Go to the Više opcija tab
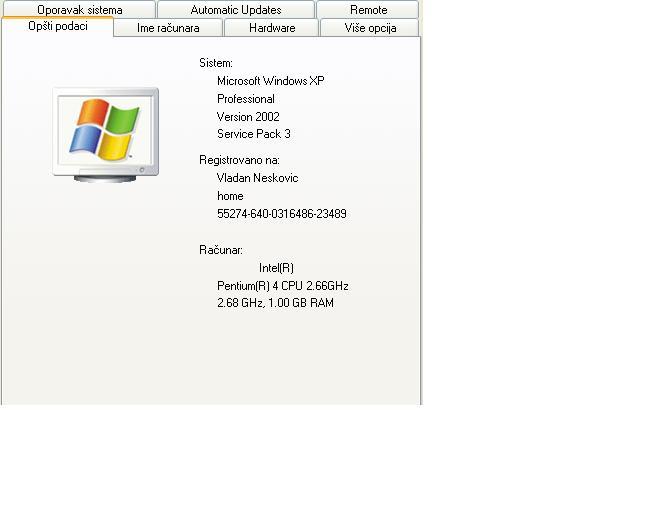662x508 pixels. coord(370,28)
